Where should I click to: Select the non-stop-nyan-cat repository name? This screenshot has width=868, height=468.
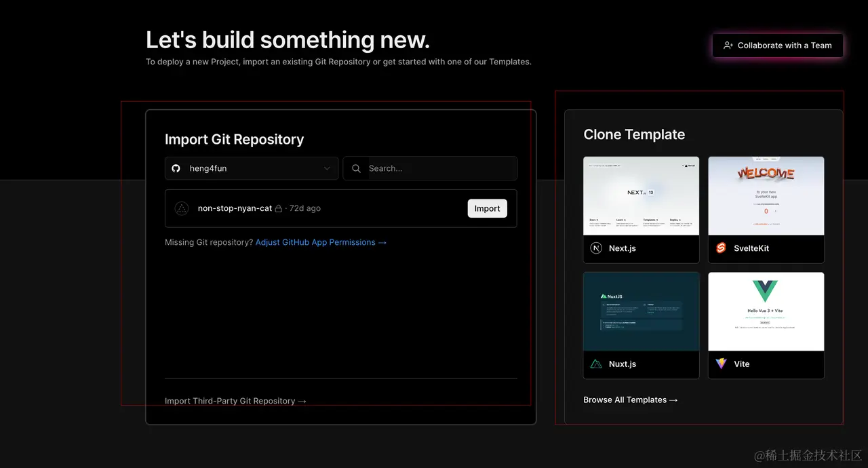click(235, 208)
